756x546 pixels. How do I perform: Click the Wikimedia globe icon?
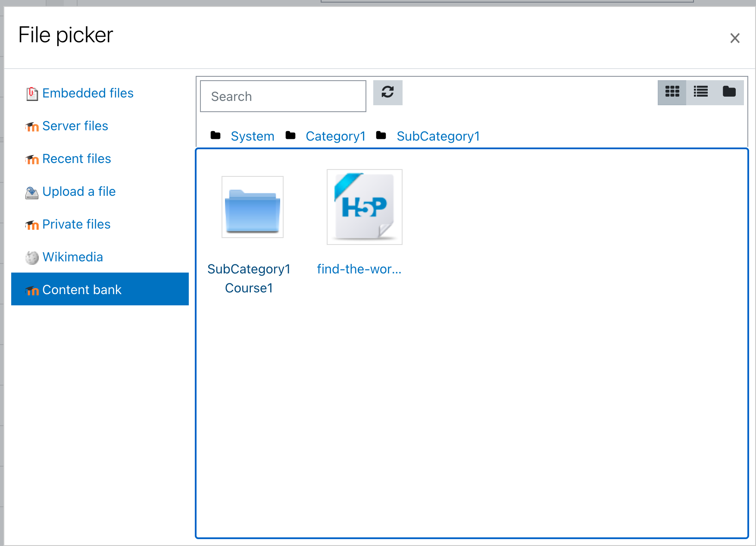coord(32,258)
